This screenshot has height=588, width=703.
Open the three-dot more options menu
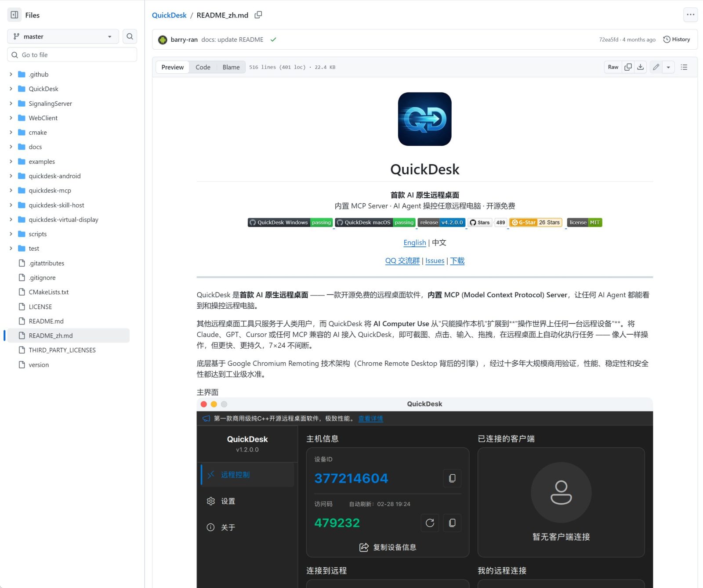691,14
